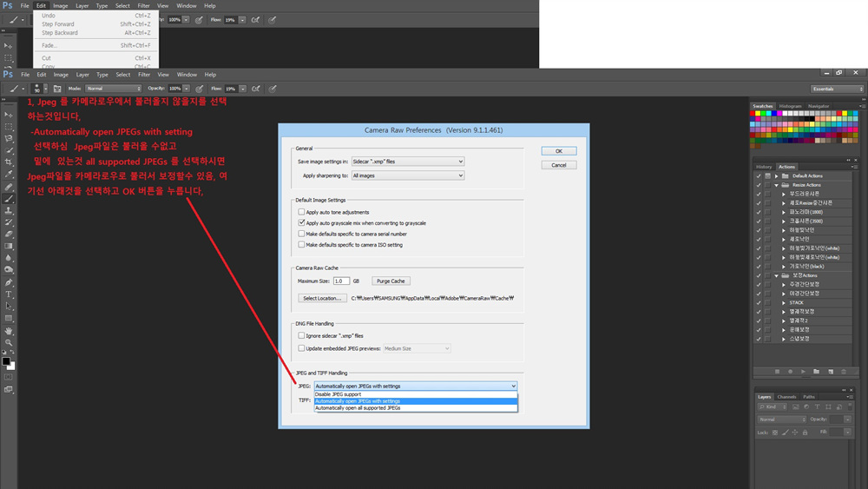Screen dimensions: 868x489
Task: Select the Rectangular Marquee tool
Action: (9, 126)
